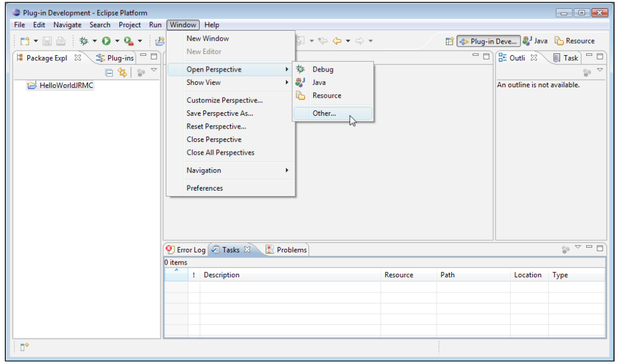Expand the Navigation submenu
The width and height of the screenshot is (620, 364).
(231, 170)
